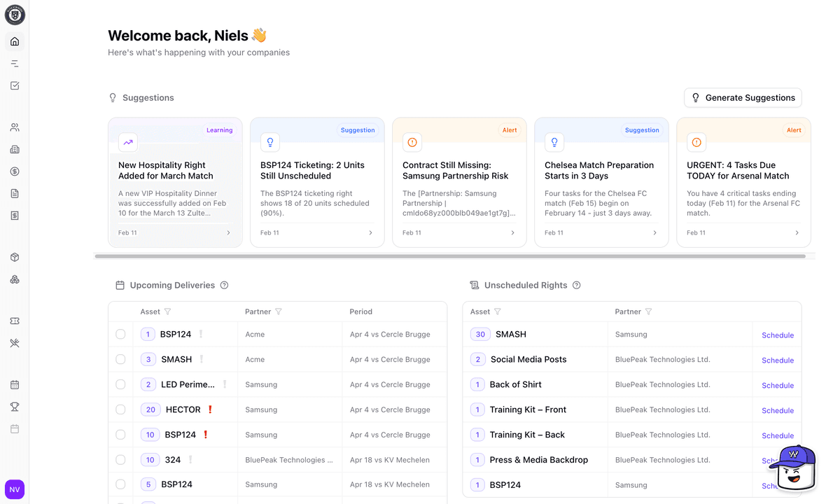Open the invoice receipt icon in the sidebar
840x504 pixels.
click(15, 216)
